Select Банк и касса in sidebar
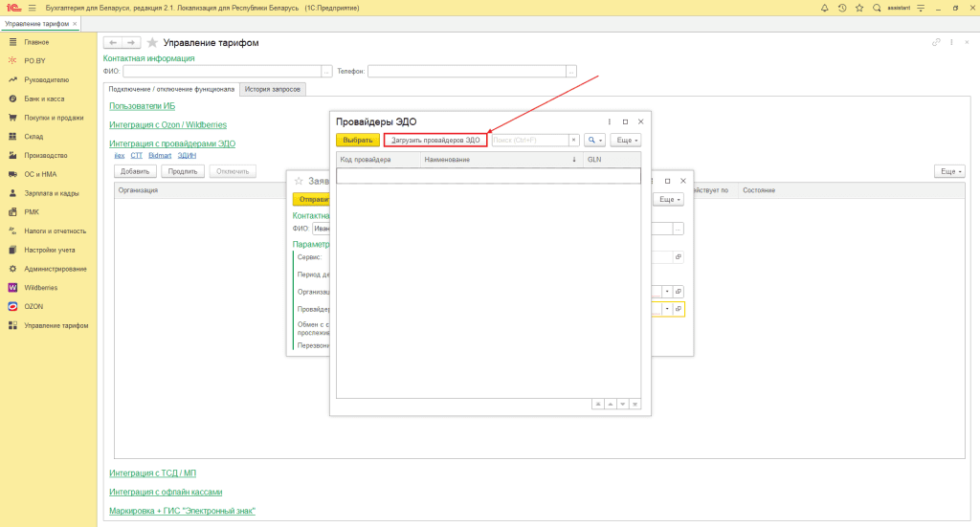Viewport: 980px width, 527px height. [x=44, y=99]
